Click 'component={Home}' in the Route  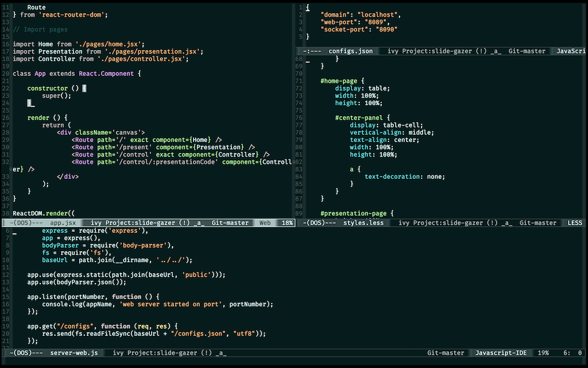click(x=181, y=140)
